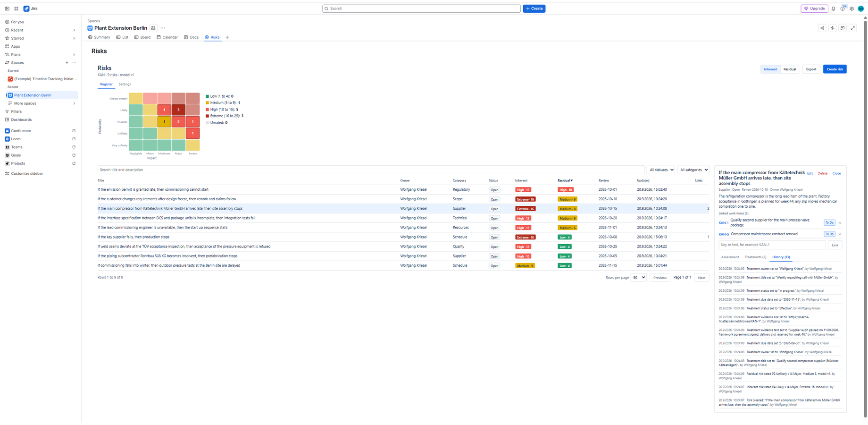Open the help icon with 3+ badge
The height and width of the screenshot is (425, 868).
tap(843, 8)
